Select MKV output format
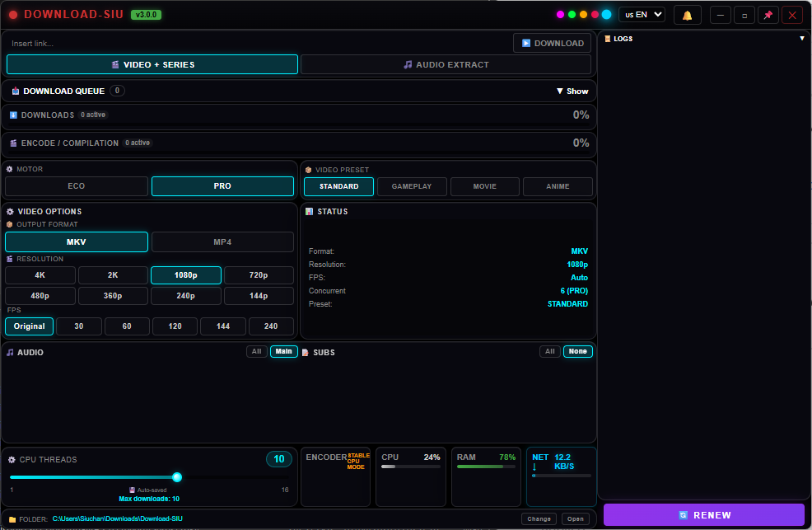 tap(77, 242)
